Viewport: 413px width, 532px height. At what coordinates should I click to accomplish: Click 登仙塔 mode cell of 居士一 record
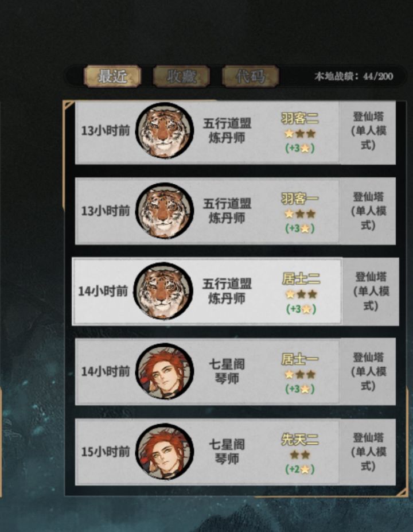pyautogui.click(x=368, y=371)
